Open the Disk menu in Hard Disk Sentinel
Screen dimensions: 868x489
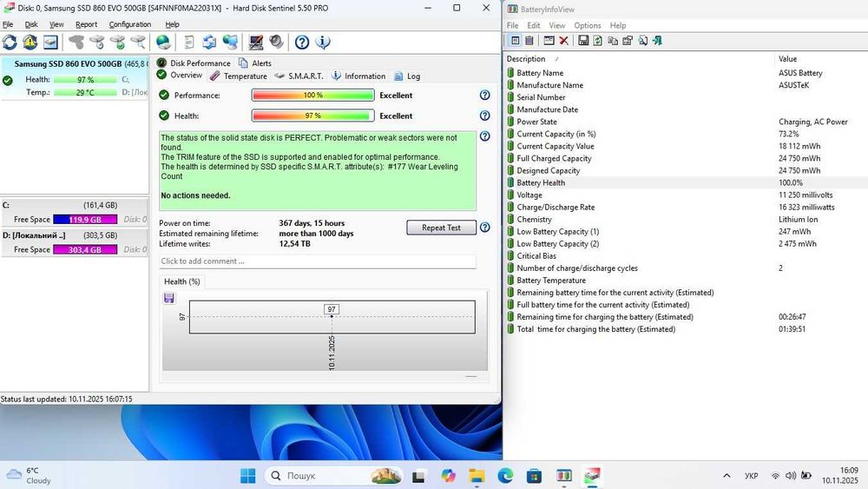pyautogui.click(x=31, y=24)
